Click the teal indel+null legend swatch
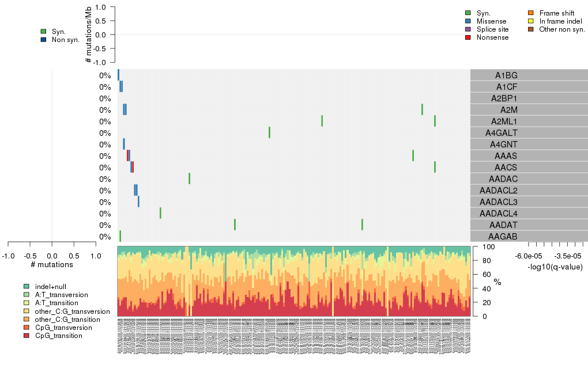Viewport: 588px width, 380px height. click(x=27, y=286)
